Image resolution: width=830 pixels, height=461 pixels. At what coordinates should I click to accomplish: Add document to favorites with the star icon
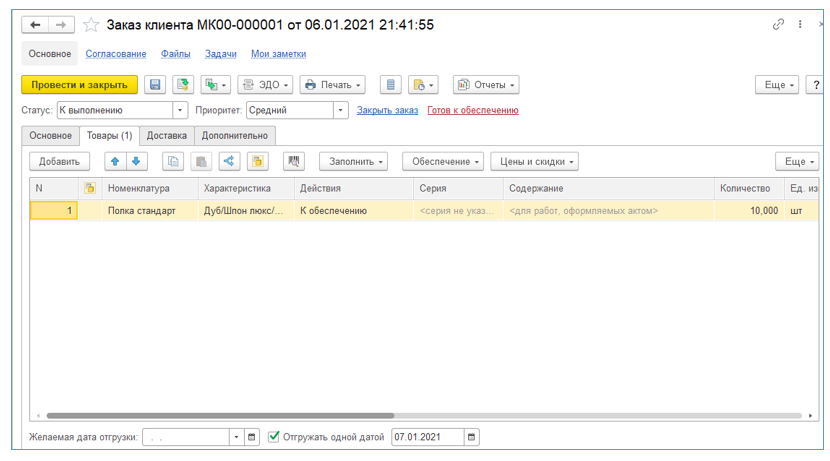tap(91, 25)
